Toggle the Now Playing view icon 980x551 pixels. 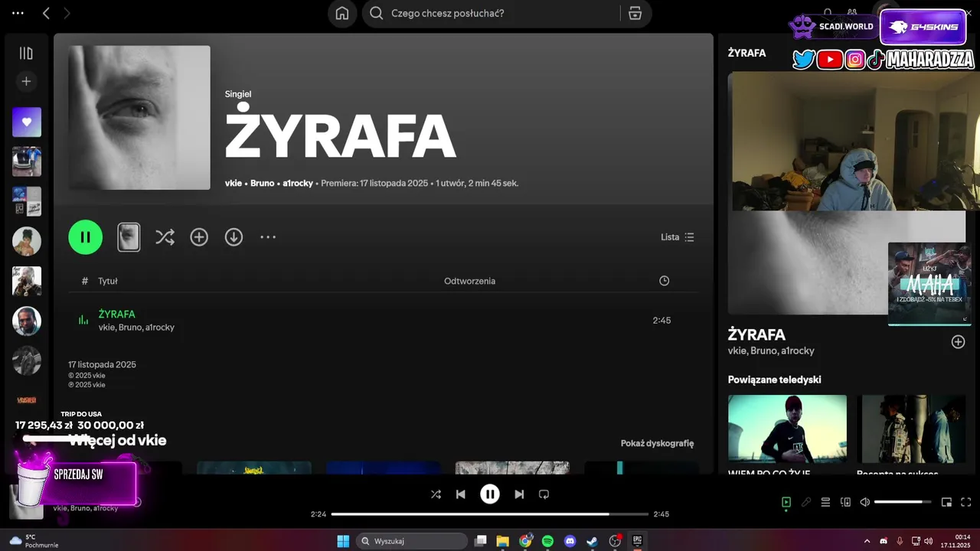click(786, 502)
